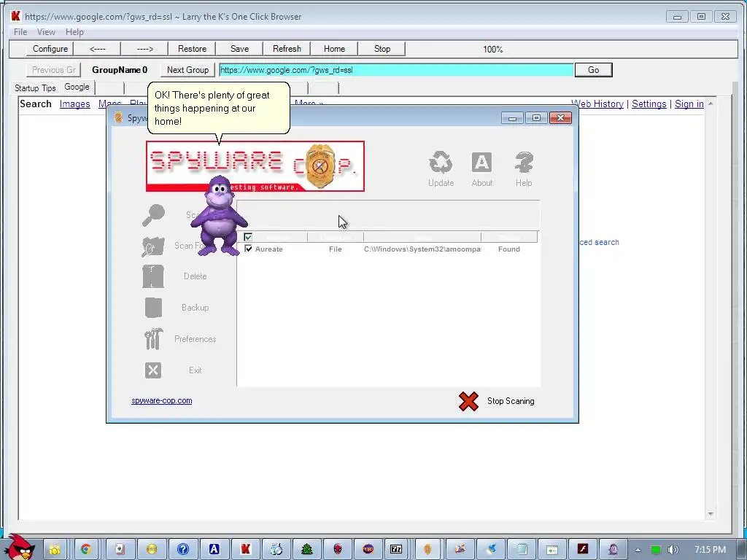The width and height of the screenshot is (747, 560).
Task: Click the Exit X icon in the sidebar
Action: coord(153,370)
